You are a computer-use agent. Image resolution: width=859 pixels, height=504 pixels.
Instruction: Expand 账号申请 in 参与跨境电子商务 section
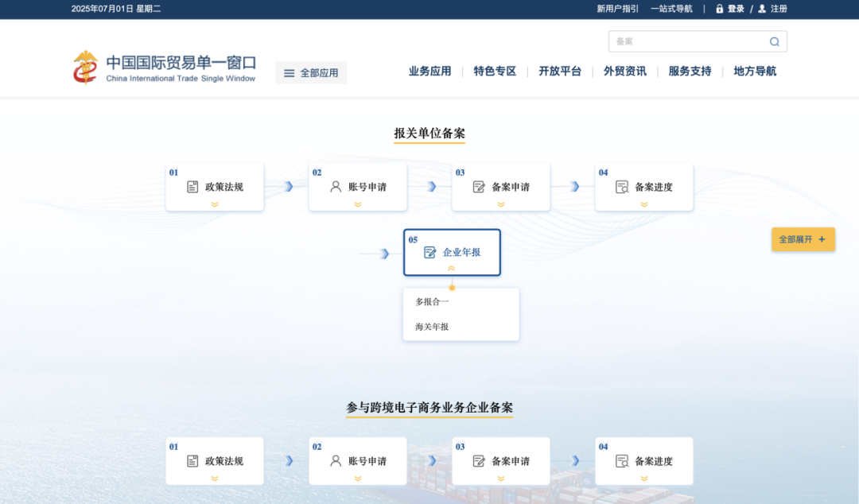(x=357, y=479)
